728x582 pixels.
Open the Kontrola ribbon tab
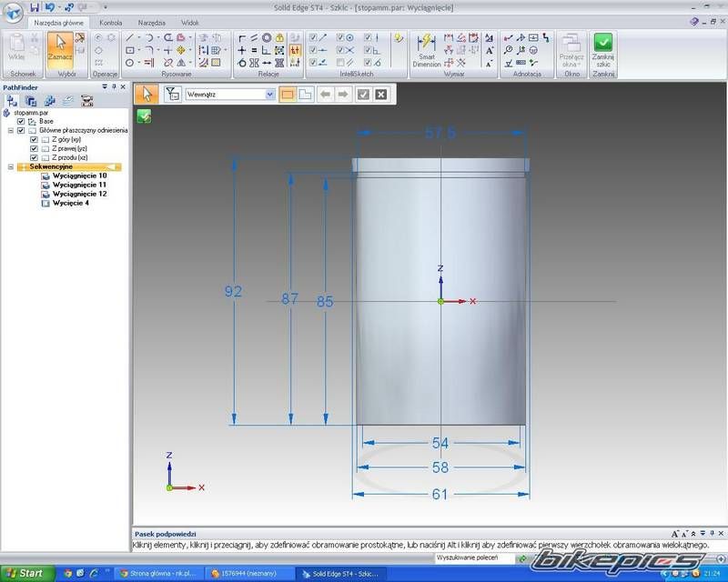(110, 23)
